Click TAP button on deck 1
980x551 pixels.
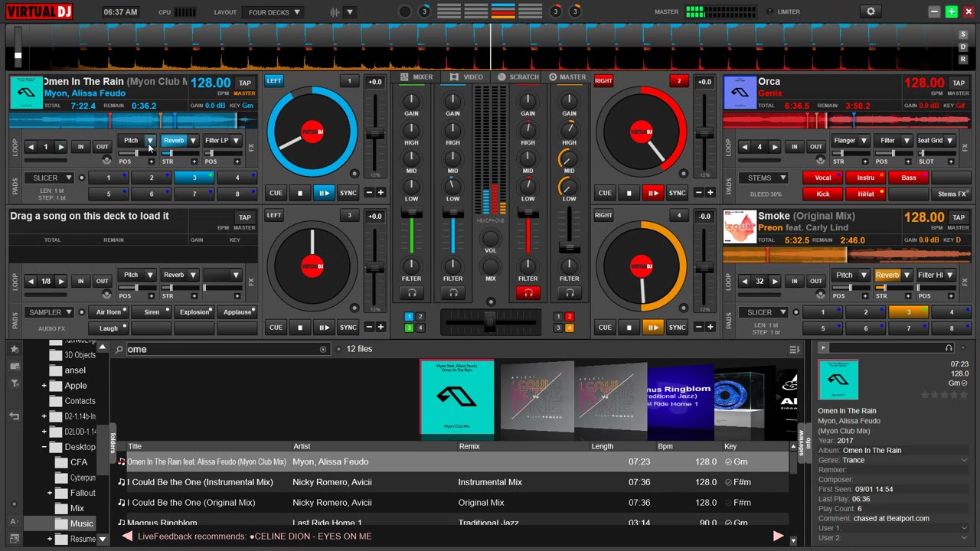pyautogui.click(x=245, y=83)
